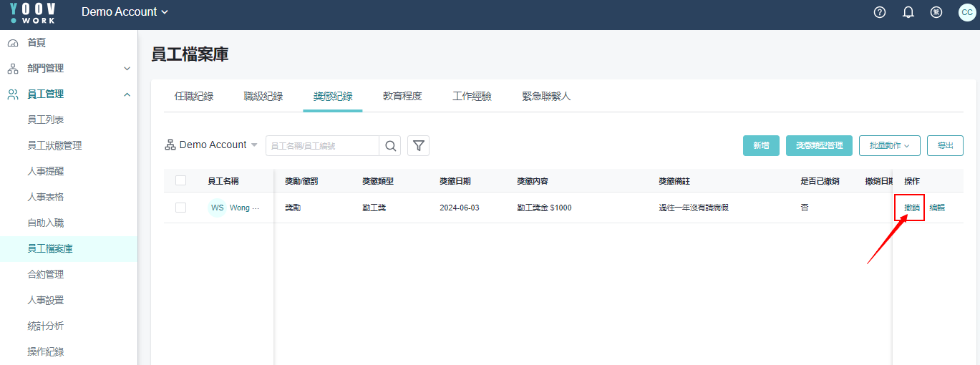Open the notifications bell icon
The height and width of the screenshot is (365, 980).
(x=908, y=12)
